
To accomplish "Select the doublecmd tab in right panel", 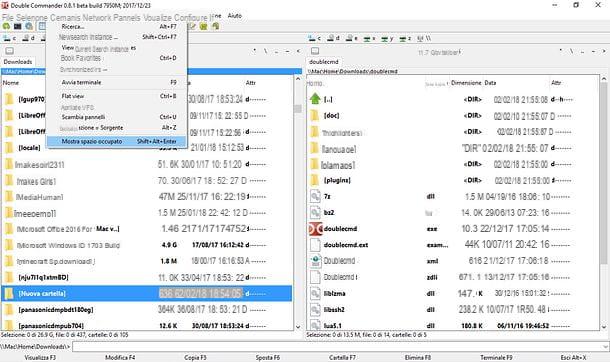I will coord(324,61).
